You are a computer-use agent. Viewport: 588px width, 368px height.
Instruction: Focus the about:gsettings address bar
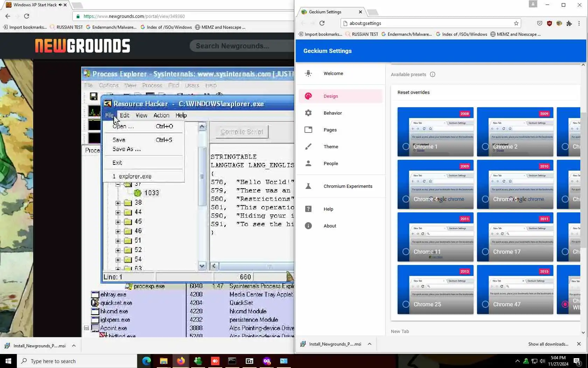tap(430, 23)
